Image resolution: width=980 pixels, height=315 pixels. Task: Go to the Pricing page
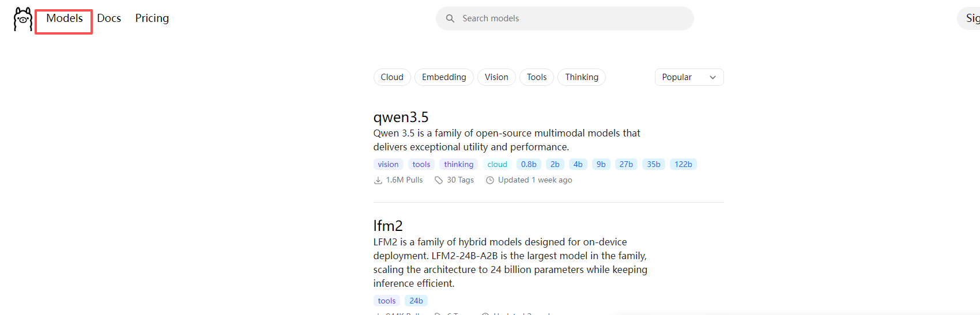click(x=152, y=18)
